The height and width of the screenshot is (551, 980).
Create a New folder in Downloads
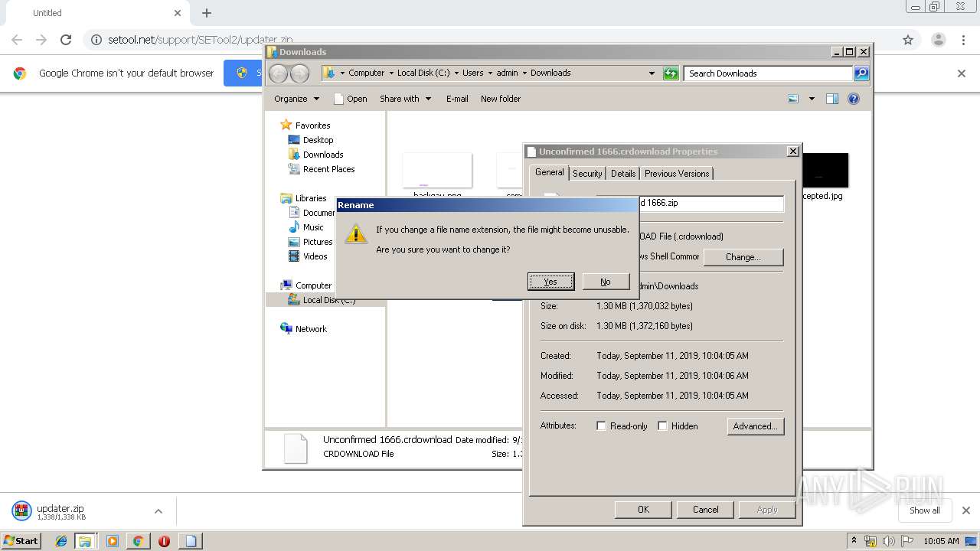501,99
